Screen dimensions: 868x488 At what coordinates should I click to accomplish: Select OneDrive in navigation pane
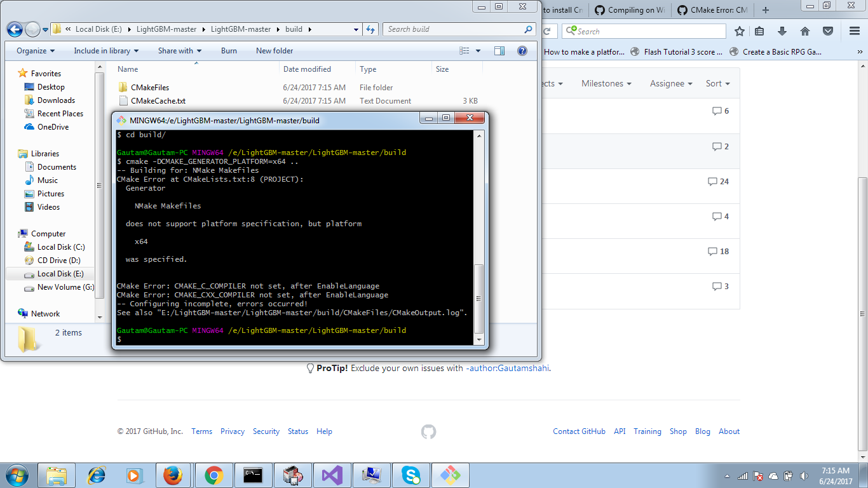point(53,127)
